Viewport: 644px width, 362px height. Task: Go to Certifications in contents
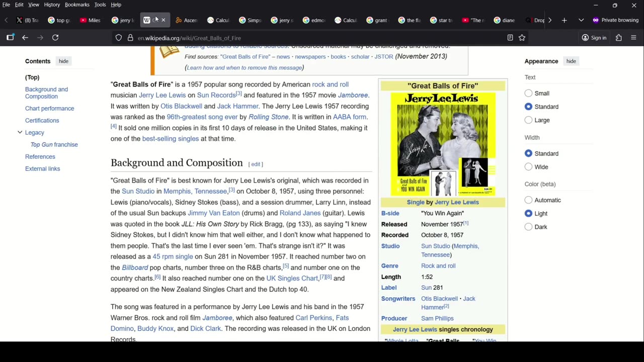(42, 121)
